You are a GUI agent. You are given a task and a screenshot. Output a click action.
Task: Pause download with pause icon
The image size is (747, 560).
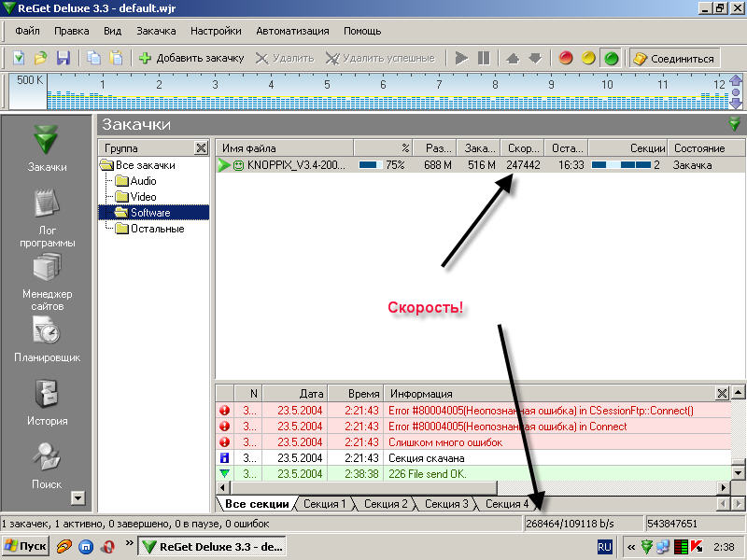point(484,58)
